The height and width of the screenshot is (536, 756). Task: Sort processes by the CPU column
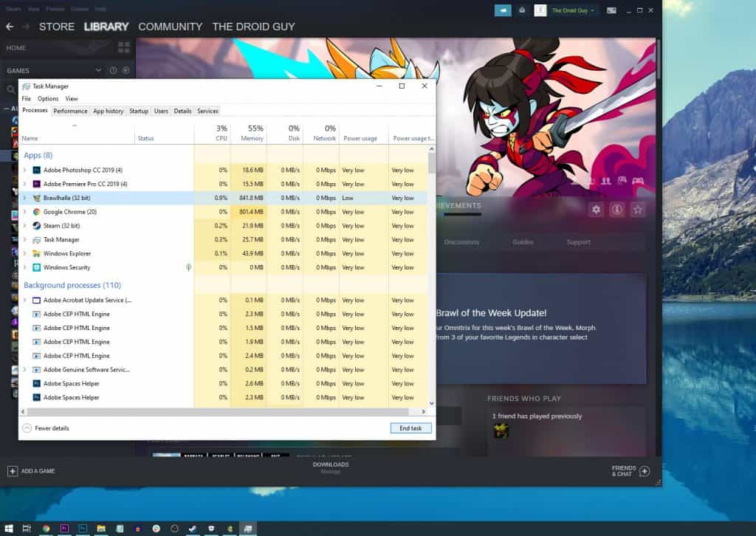(213, 133)
